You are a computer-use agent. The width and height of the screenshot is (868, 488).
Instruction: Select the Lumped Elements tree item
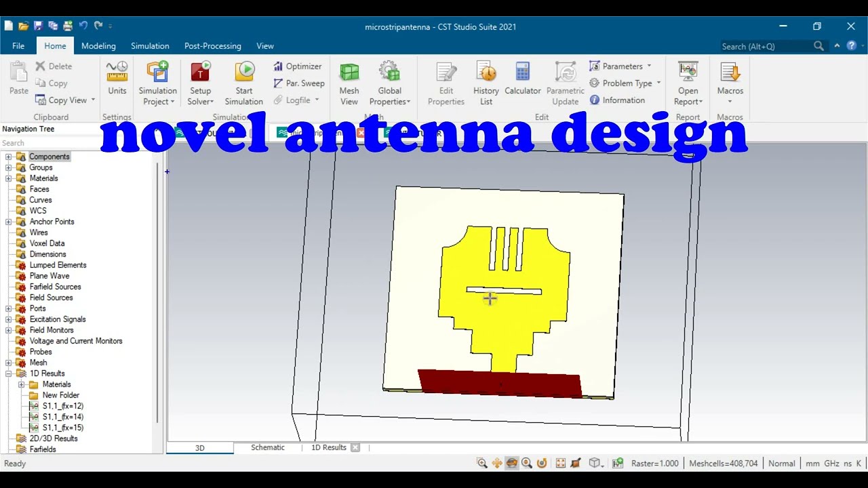tap(58, 265)
